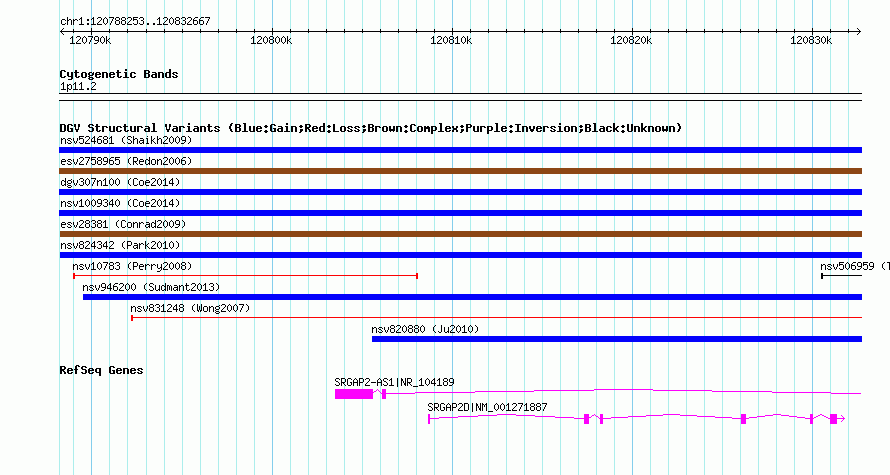
Task: Open nsv831248 (Wong2007) label
Action: coord(190,308)
